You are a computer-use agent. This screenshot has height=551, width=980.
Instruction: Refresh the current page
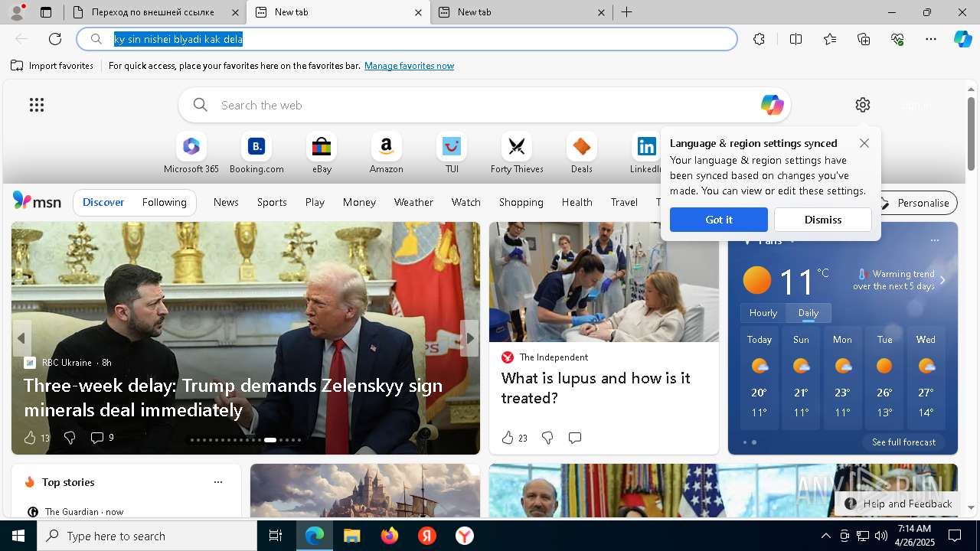click(x=55, y=39)
